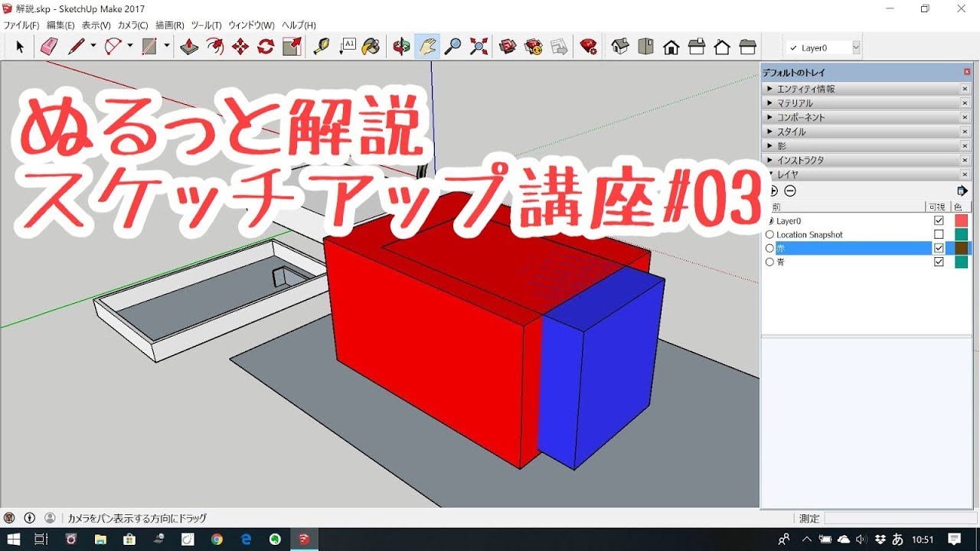Switch to the Front view house icon
The image size is (980, 551).
[671, 47]
